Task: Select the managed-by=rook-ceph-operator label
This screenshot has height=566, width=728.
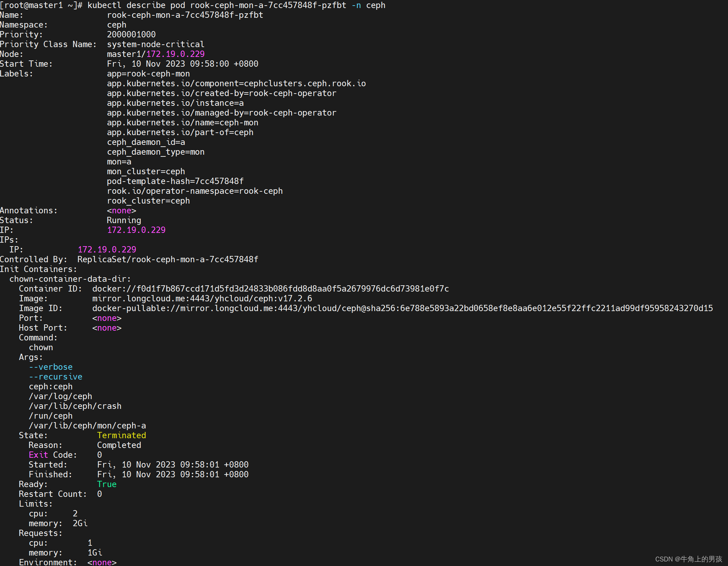Action: [222, 113]
